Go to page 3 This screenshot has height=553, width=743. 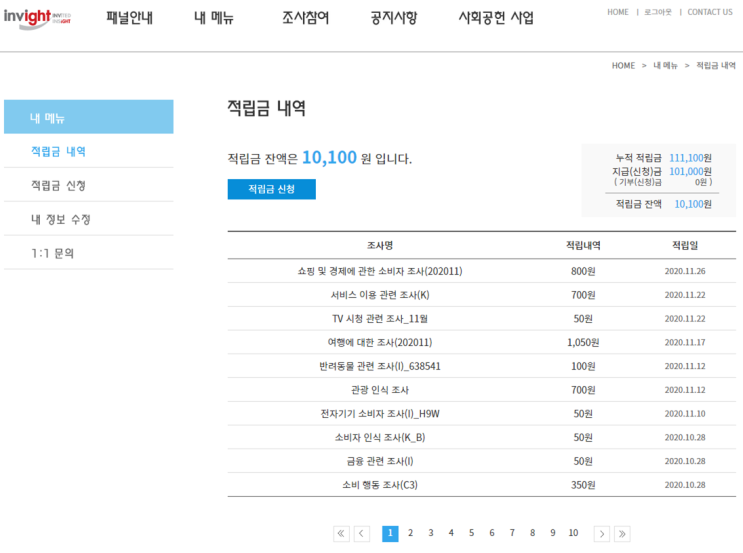click(x=431, y=533)
